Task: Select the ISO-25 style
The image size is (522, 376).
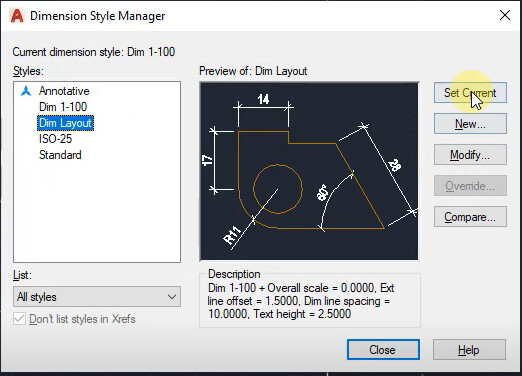Action: coord(55,139)
